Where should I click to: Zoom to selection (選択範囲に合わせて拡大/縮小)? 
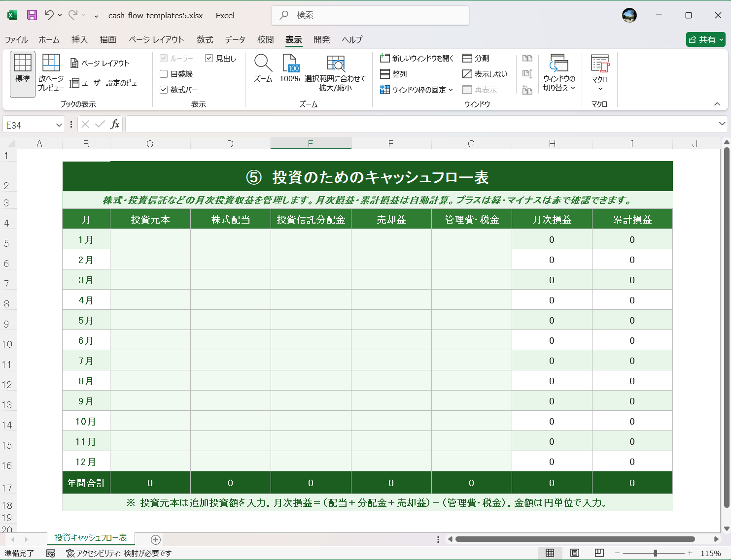(x=335, y=74)
